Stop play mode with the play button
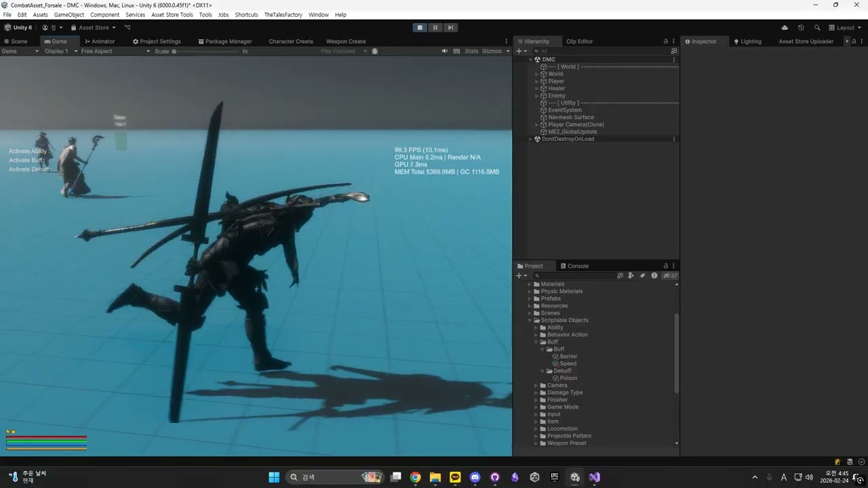The height and width of the screenshot is (488, 868). [420, 28]
